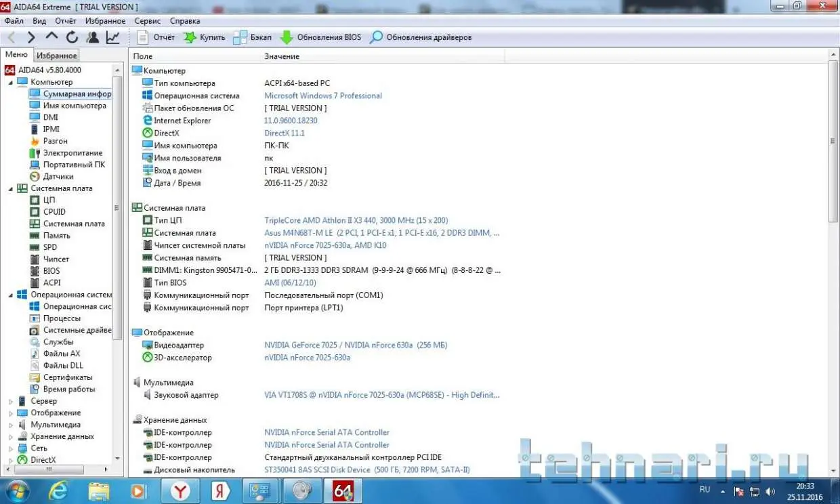This screenshot has height=504, width=840.
Task: Switch to the Меню tab
Action: 16,55
